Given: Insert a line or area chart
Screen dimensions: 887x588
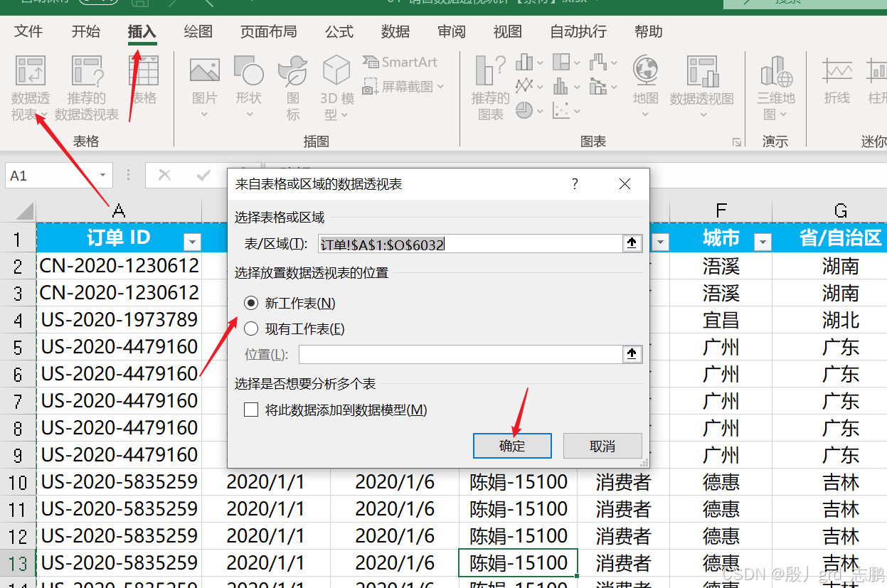Looking at the screenshot, I should [525, 86].
